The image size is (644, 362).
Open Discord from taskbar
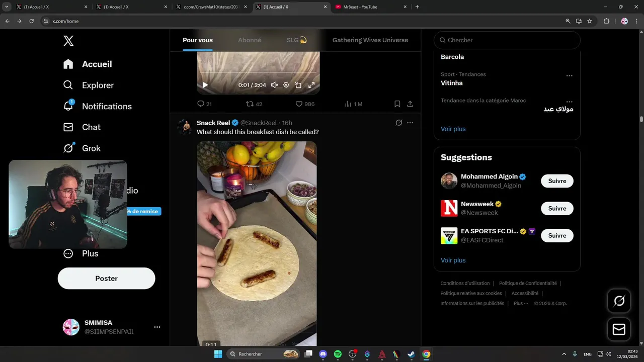click(x=323, y=354)
